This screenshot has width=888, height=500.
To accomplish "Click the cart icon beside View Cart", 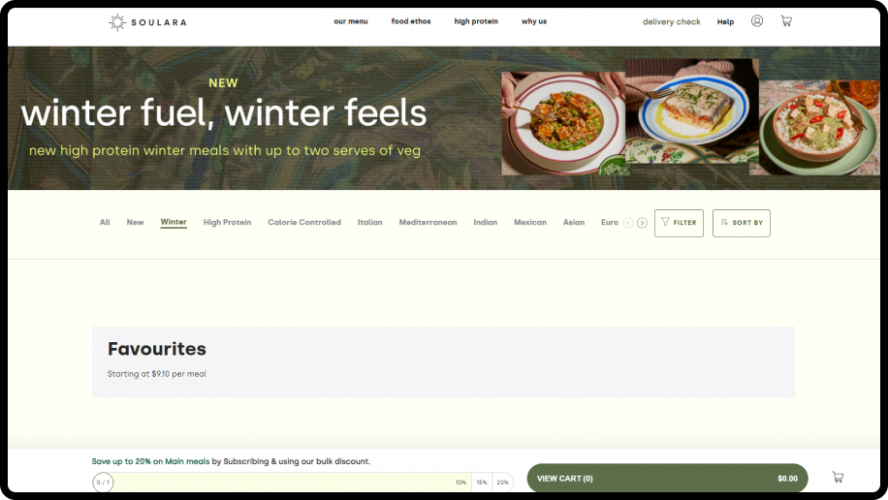I will click(x=838, y=477).
